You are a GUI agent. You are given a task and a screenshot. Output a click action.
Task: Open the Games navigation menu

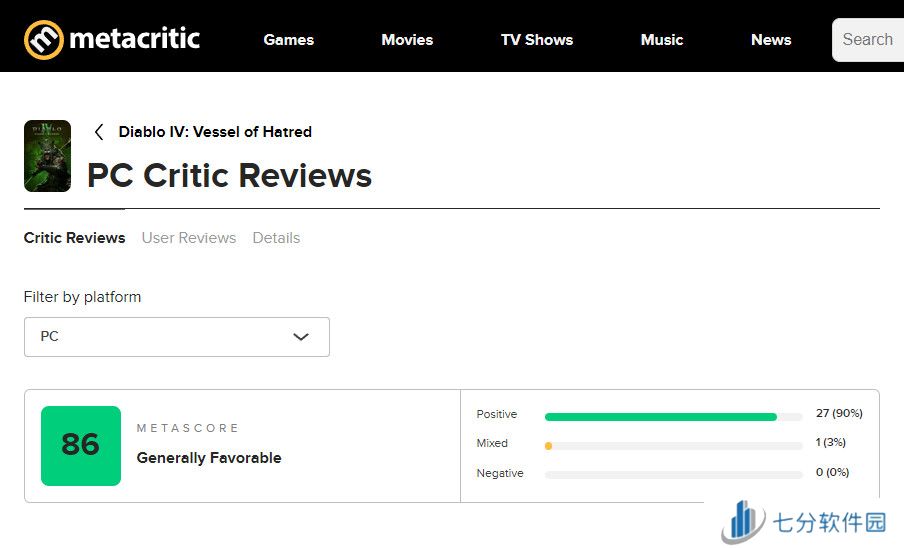click(x=289, y=40)
